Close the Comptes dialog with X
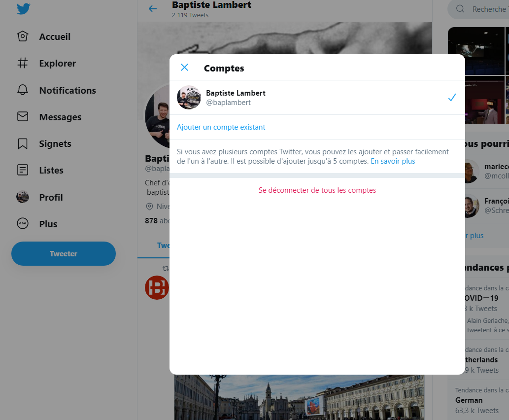This screenshot has width=509, height=420. tap(184, 68)
